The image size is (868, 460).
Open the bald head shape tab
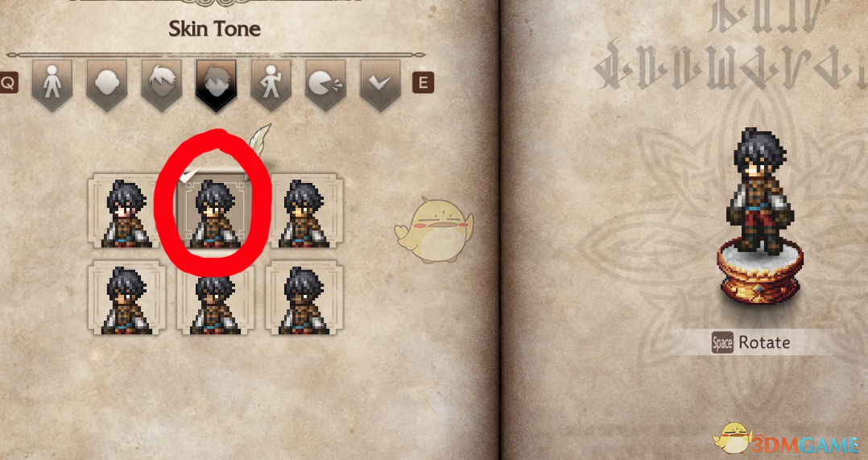pyautogui.click(x=107, y=85)
